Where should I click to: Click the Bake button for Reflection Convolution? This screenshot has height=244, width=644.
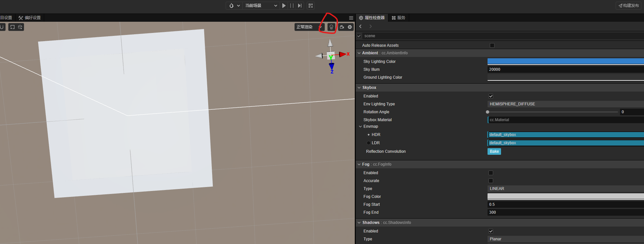494,151
